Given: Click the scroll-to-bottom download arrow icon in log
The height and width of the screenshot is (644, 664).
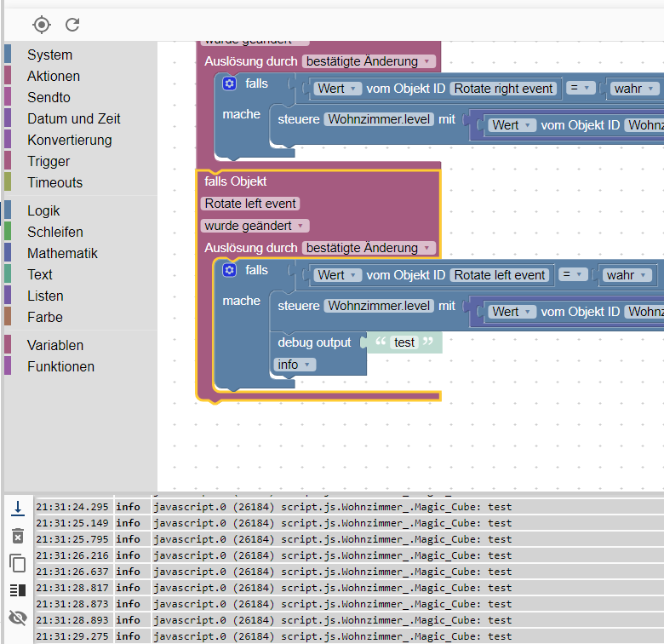Looking at the screenshot, I should (x=18, y=508).
